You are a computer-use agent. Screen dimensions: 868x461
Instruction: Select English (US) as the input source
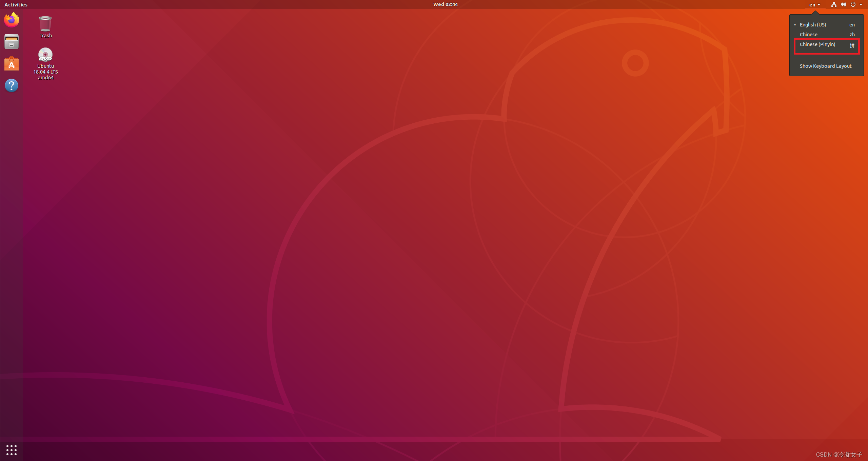point(813,24)
